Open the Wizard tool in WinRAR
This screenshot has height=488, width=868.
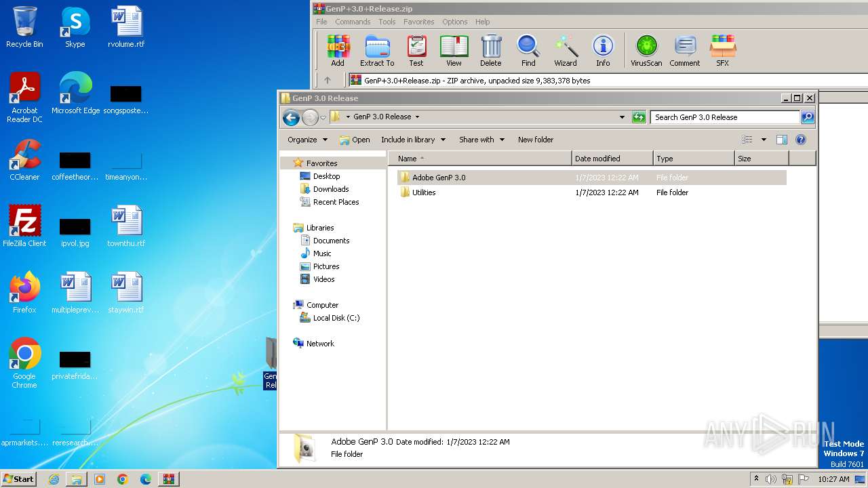point(566,51)
